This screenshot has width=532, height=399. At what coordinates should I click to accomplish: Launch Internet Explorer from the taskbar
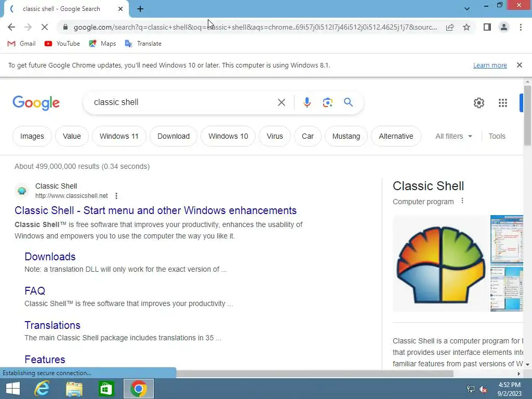(x=42, y=389)
